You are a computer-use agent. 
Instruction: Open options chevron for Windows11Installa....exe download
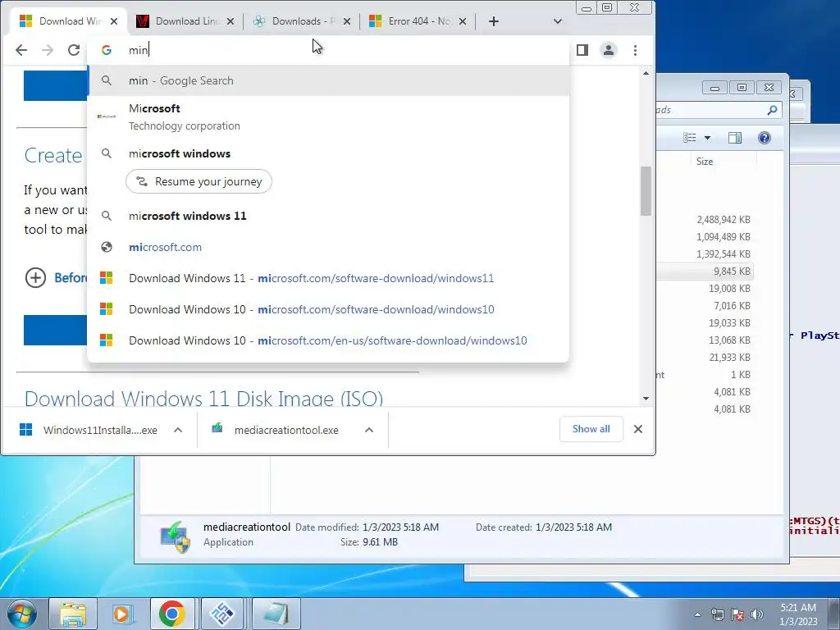click(x=178, y=430)
